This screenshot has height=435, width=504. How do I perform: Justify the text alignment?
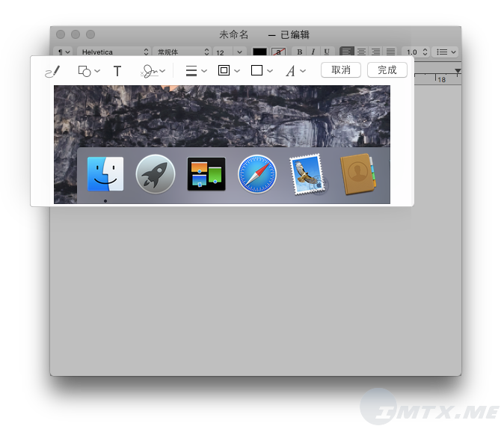(390, 52)
